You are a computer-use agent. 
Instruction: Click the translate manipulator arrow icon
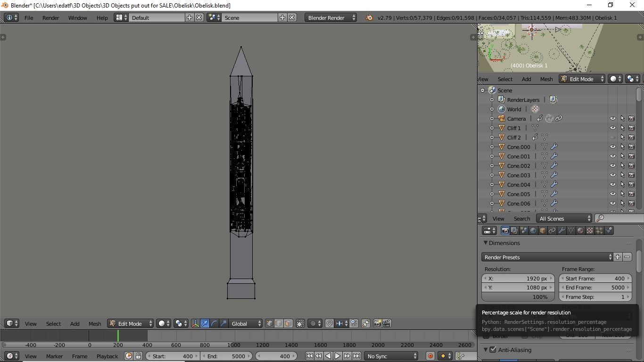[205, 323]
